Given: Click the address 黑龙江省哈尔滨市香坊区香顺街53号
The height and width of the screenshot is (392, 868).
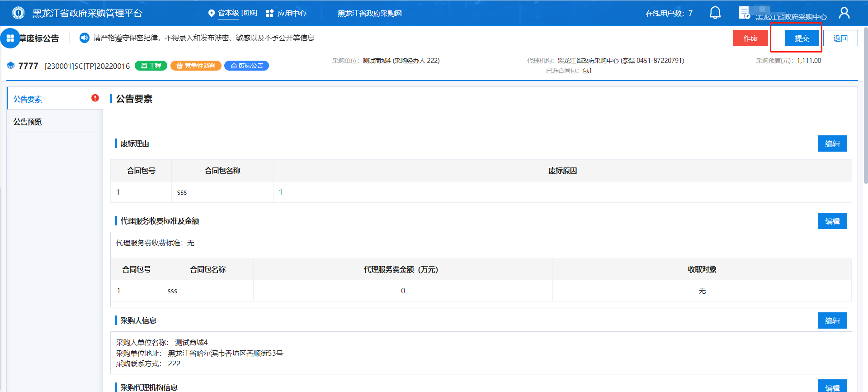Looking at the screenshot, I should click(x=226, y=353).
